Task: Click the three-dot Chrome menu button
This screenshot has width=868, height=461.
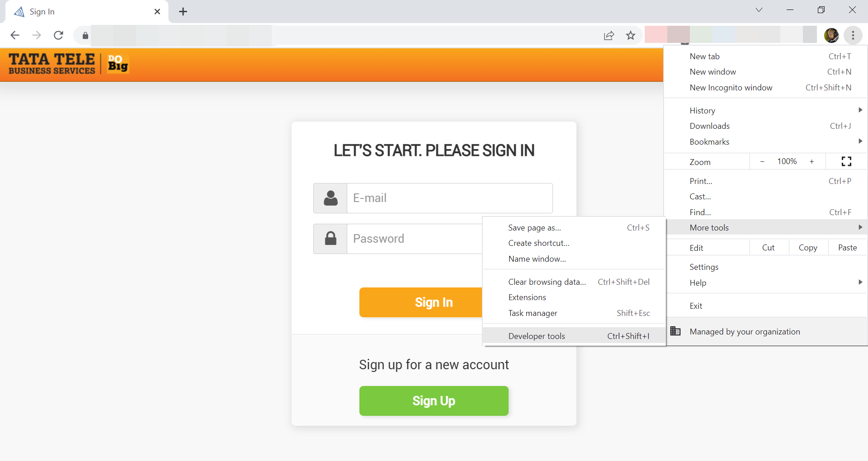Action: 853,35
